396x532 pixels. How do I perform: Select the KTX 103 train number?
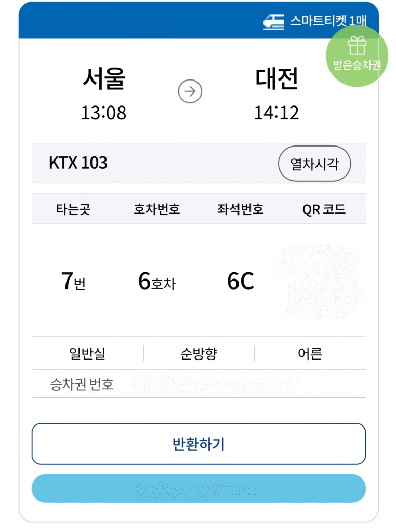coord(78,163)
